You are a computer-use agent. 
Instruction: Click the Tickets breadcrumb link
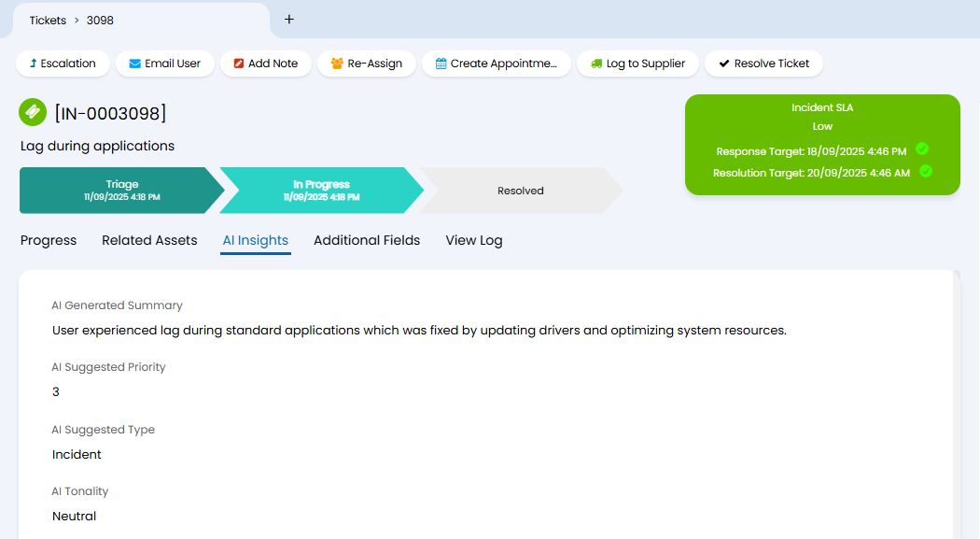tap(48, 20)
